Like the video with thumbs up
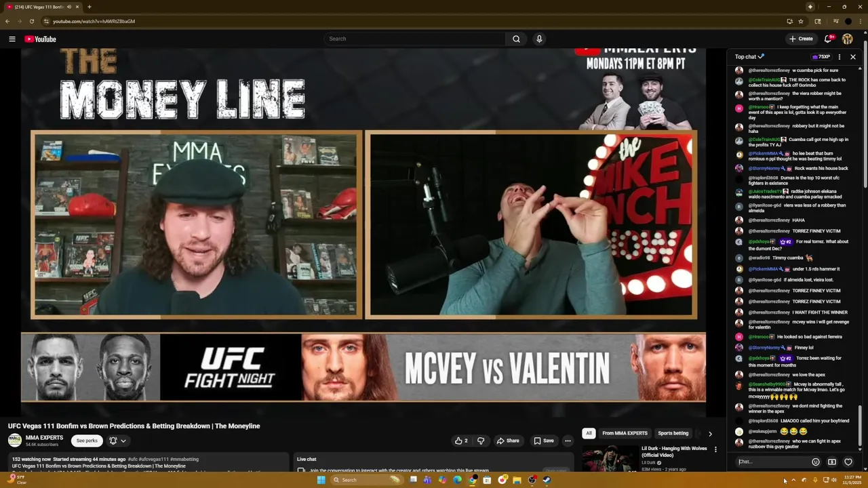 [461, 441]
